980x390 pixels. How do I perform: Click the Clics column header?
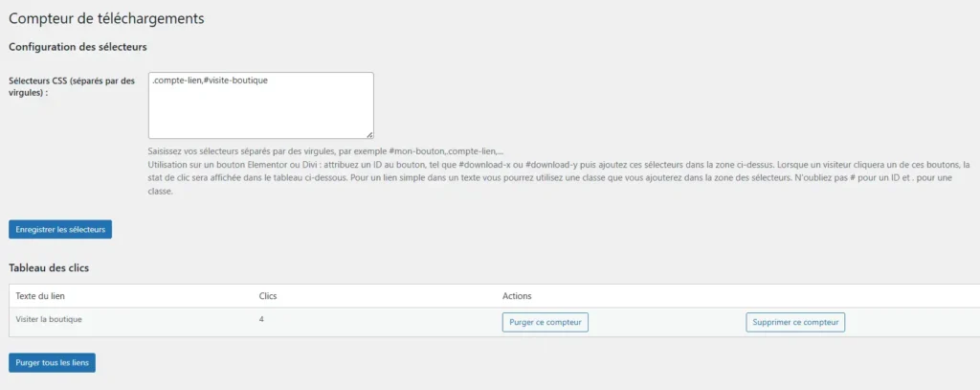click(x=268, y=295)
